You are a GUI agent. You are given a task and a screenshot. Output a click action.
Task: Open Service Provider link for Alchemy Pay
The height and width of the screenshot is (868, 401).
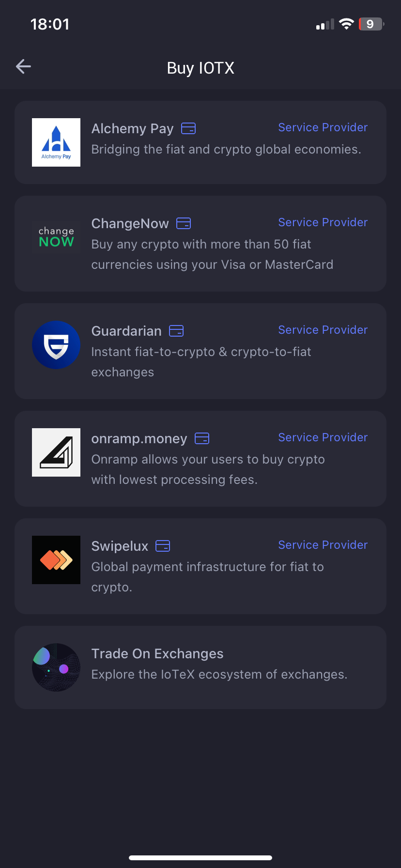tap(323, 127)
